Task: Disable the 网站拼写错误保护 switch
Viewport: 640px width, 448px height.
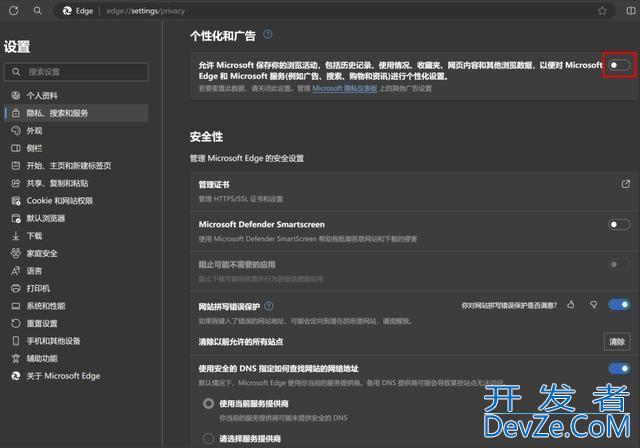Action: (619, 304)
